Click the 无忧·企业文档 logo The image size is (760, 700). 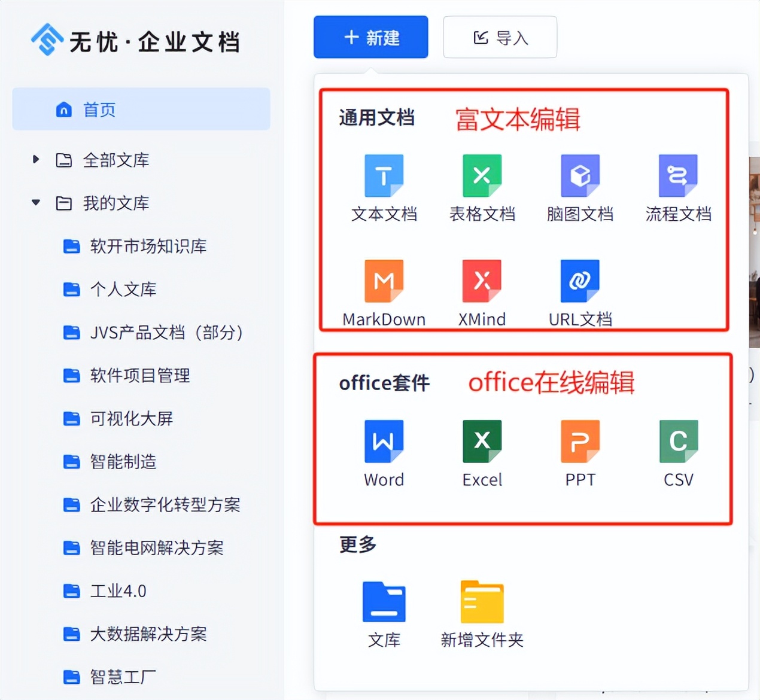coord(136,40)
